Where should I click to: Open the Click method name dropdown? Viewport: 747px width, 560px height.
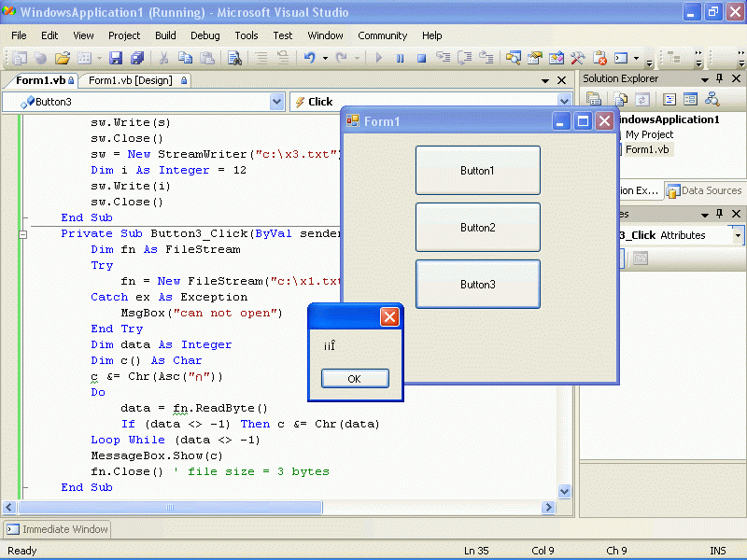pyautogui.click(x=564, y=102)
